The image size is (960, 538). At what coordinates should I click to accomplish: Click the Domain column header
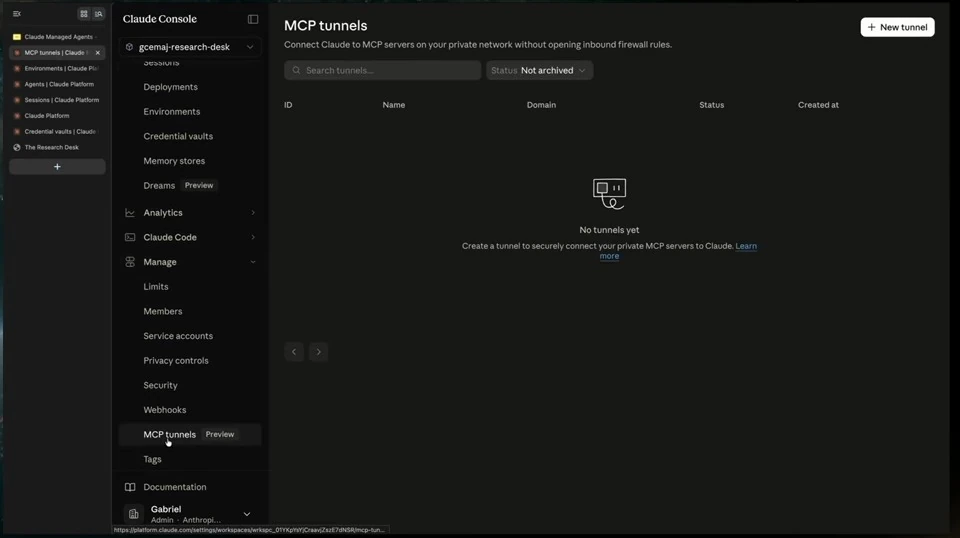pyautogui.click(x=541, y=105)
